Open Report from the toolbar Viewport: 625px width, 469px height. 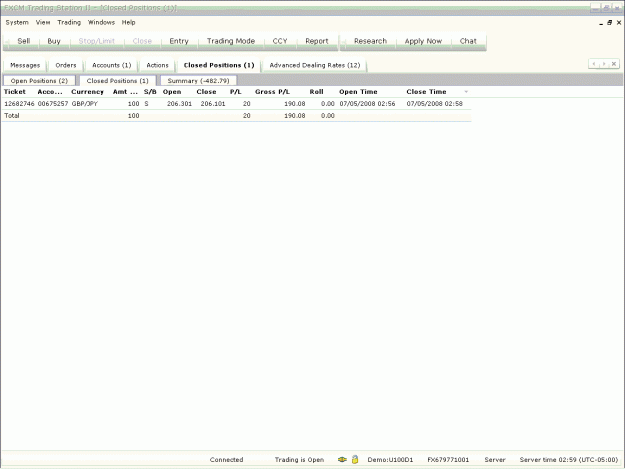tap(316, 41)
